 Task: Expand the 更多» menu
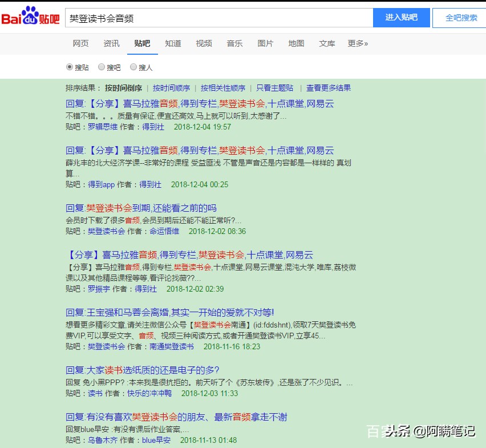pyautogui.click(x=358, y=43)
